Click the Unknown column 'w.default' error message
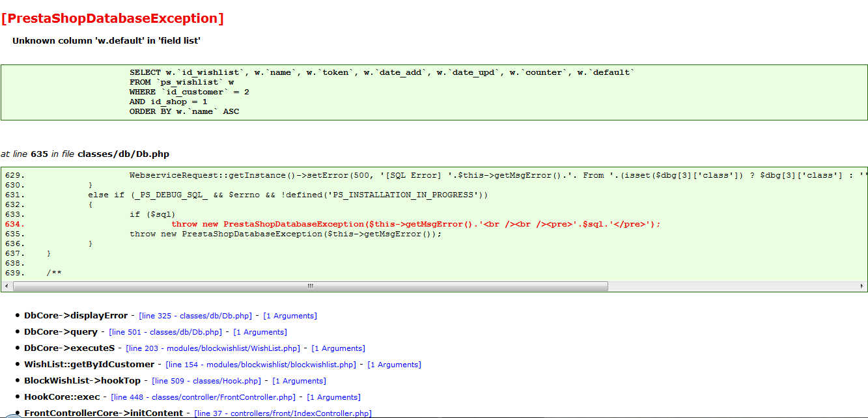Image resolution: width=868 pixels, height=418 pixels. click(x=106, y=40)
